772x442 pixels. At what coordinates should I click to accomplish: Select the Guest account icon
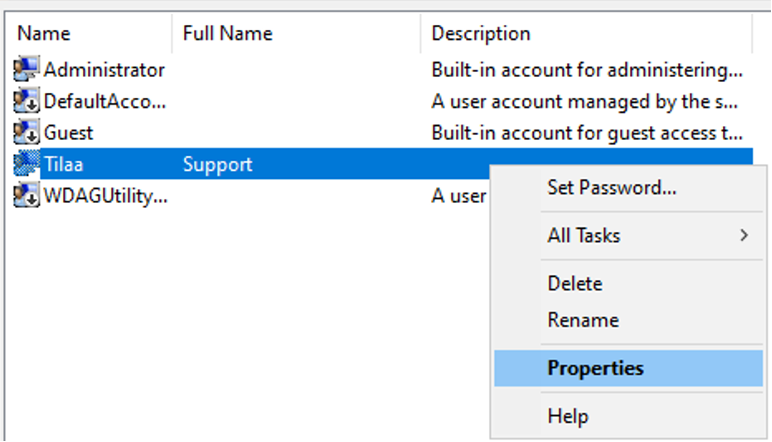tap(26, 132)
